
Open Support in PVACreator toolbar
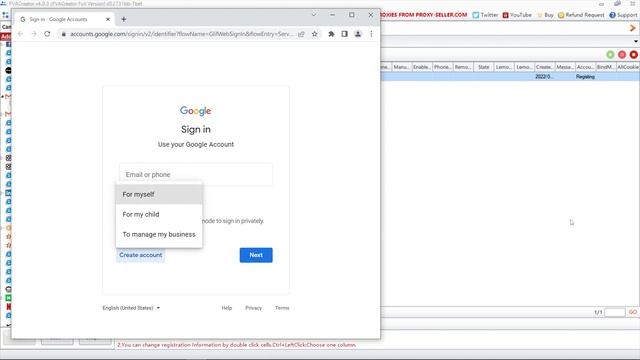point(623,15)
